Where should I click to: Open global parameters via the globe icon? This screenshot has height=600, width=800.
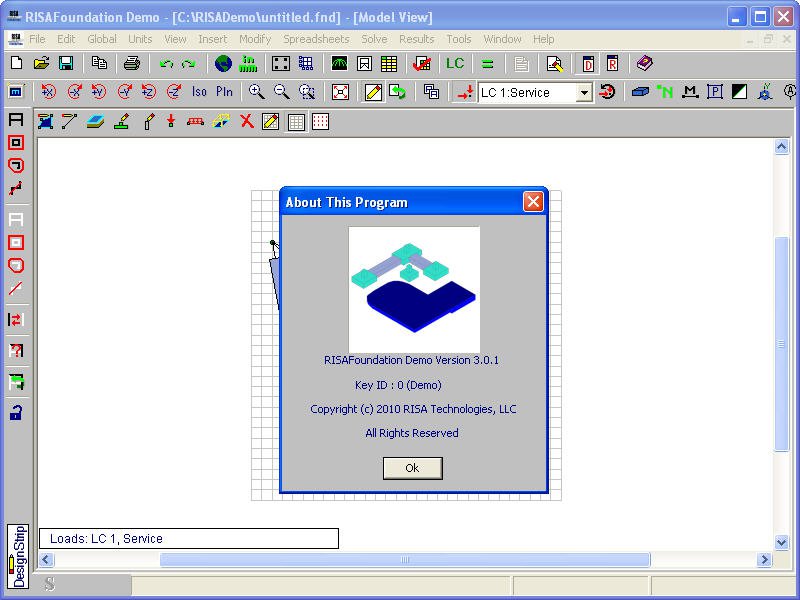click(x=223, y=63)
